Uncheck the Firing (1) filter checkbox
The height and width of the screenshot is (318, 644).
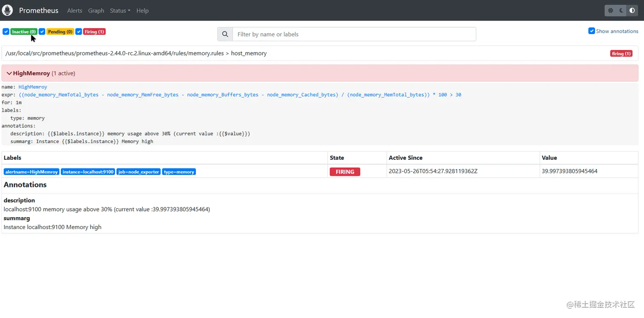(78, 32)
